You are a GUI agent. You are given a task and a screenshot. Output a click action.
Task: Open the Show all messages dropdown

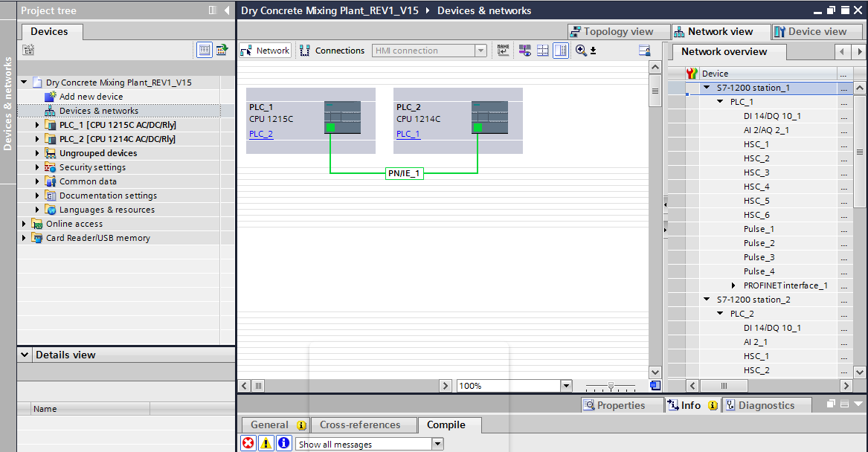click(437, 444)
